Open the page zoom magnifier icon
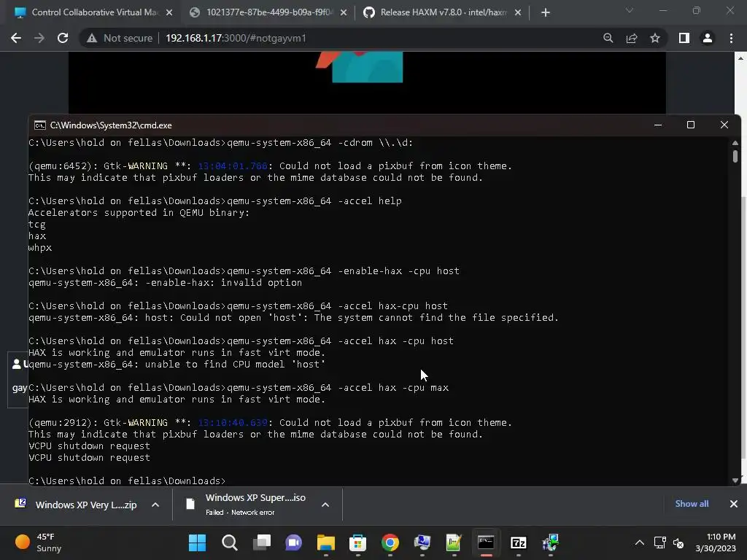This screenshot has height=560, width=747. tap(608, 38)
